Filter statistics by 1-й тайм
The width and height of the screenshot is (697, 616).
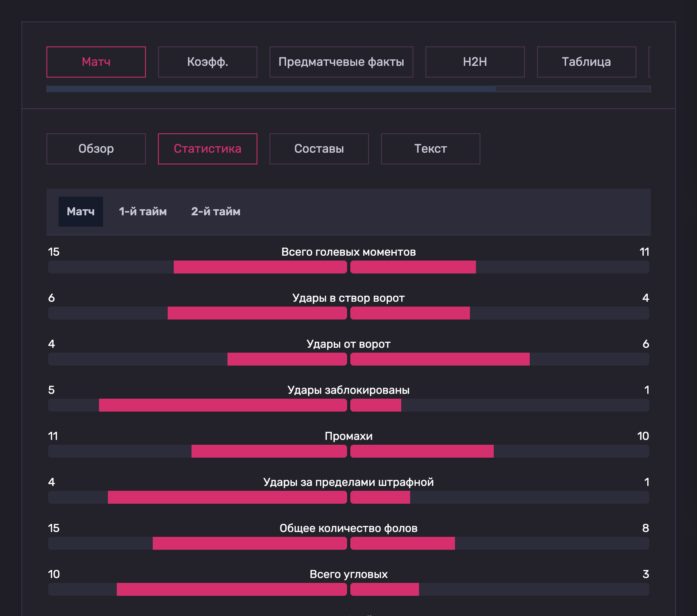[x=143, y=212]
